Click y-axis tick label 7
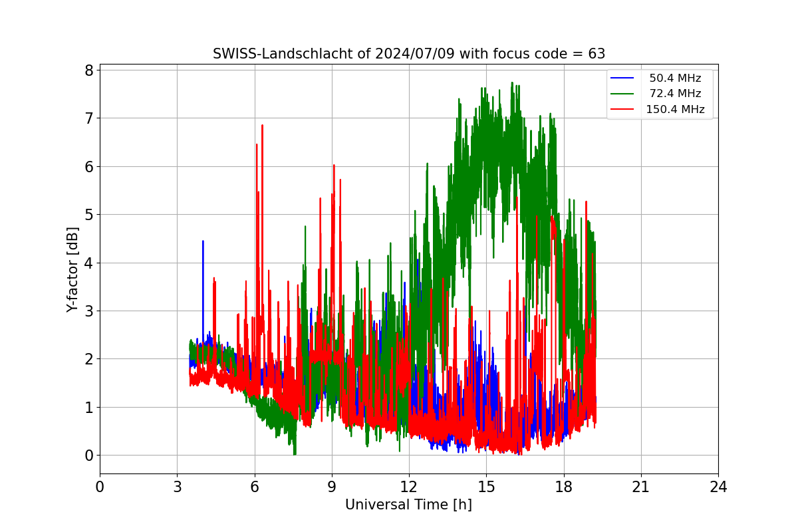 [88, 118]
